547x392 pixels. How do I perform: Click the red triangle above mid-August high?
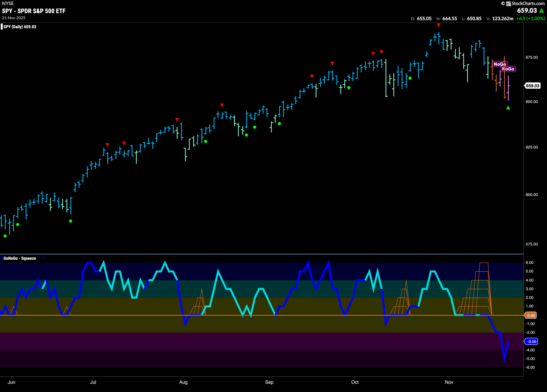point(222,105)
